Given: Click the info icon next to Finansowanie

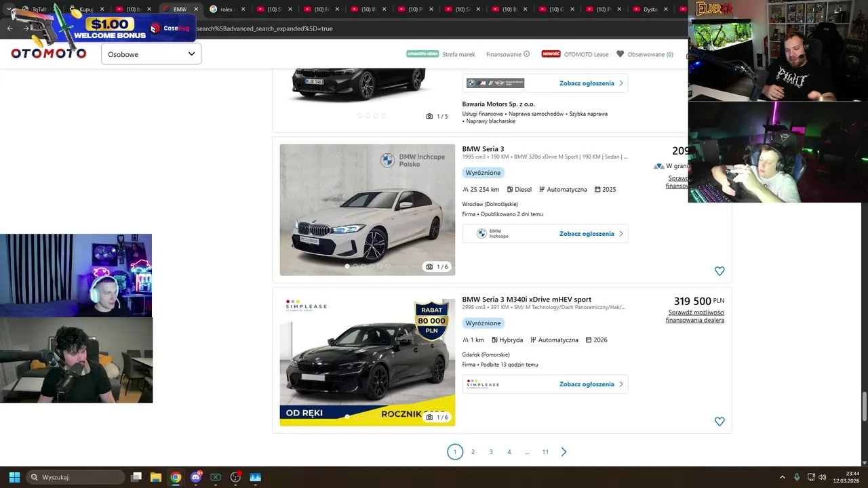Looking at the screenshot, I should tap(527, 54).
